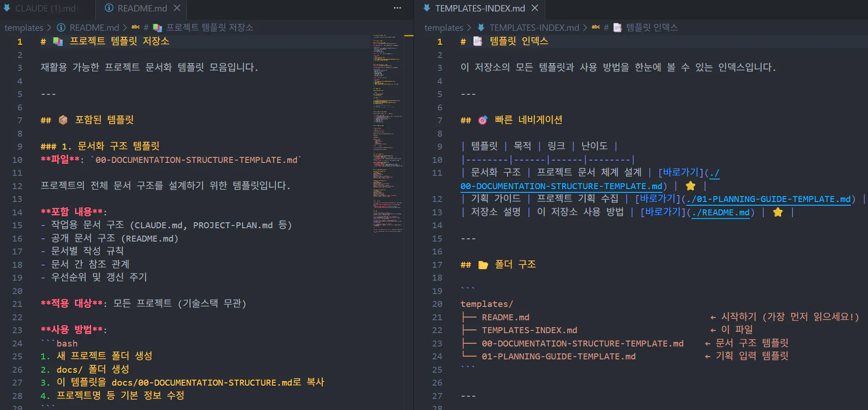Open the templates breadcrumb in the left editor
This screenshot has width=868, height=410.
pos(24,28)
